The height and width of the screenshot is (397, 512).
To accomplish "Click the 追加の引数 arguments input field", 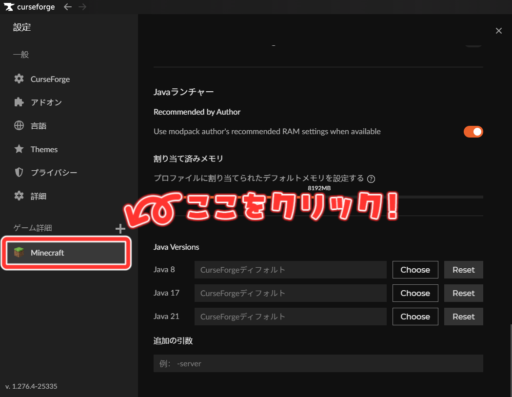I will pyautogui.click(x=318, y=363).
